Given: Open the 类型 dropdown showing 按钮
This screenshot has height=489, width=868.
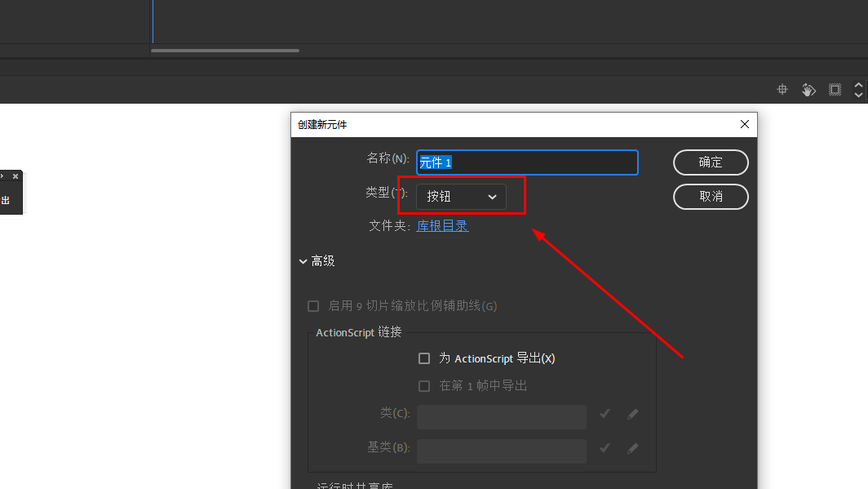Looking at the screenshot, I should (461, 197).
